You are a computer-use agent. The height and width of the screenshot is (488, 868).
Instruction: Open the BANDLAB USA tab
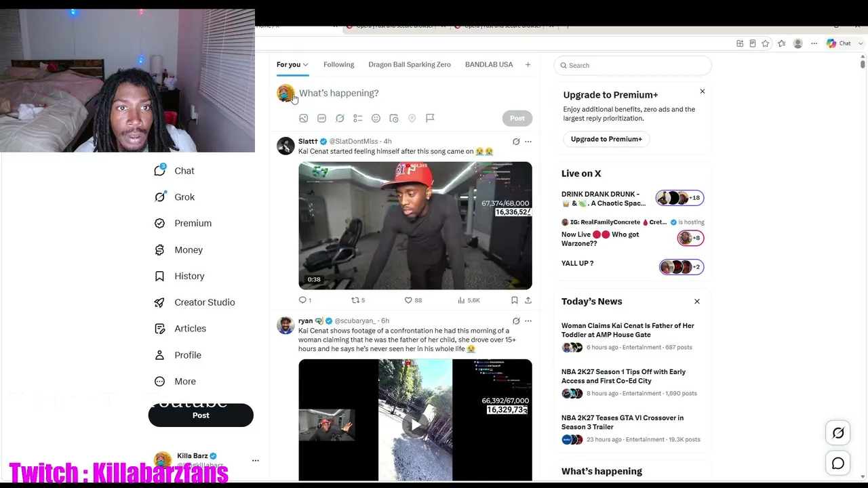489,64
